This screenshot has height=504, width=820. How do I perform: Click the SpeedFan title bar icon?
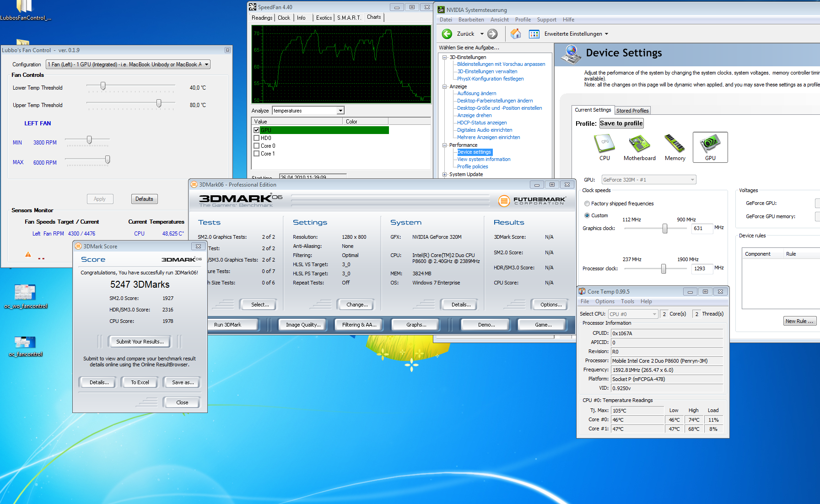click(x=253, y=7)
